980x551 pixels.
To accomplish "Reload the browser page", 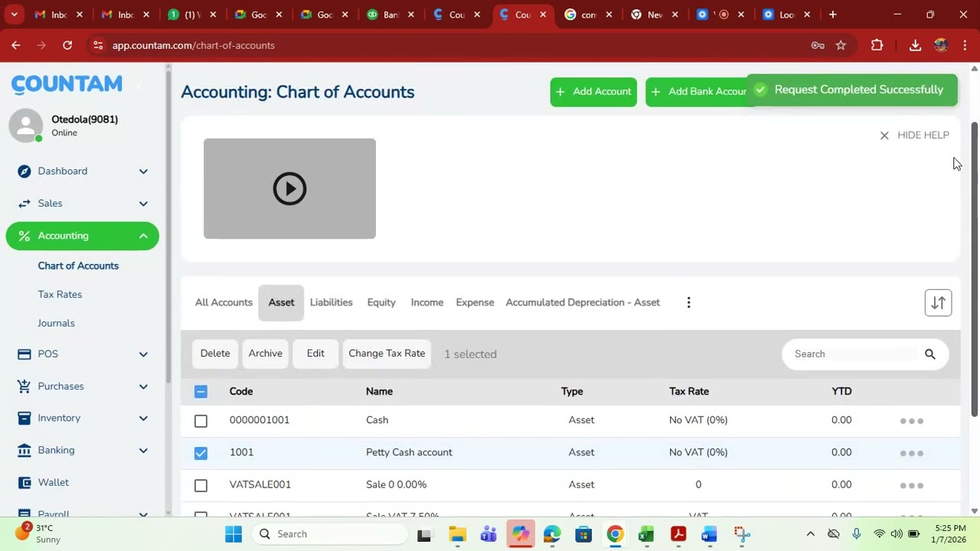I will [x=67, y=45].
